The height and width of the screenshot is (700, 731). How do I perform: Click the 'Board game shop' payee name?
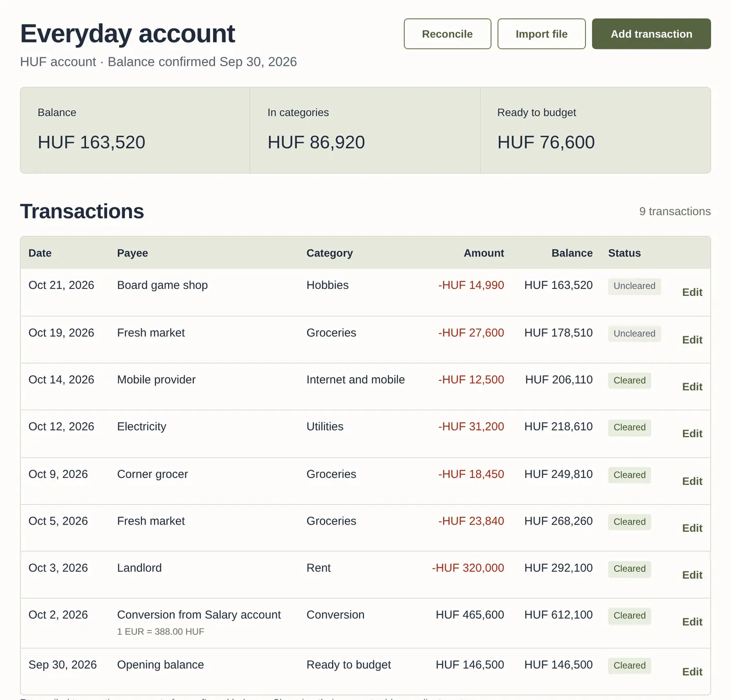tap(162, 285)
